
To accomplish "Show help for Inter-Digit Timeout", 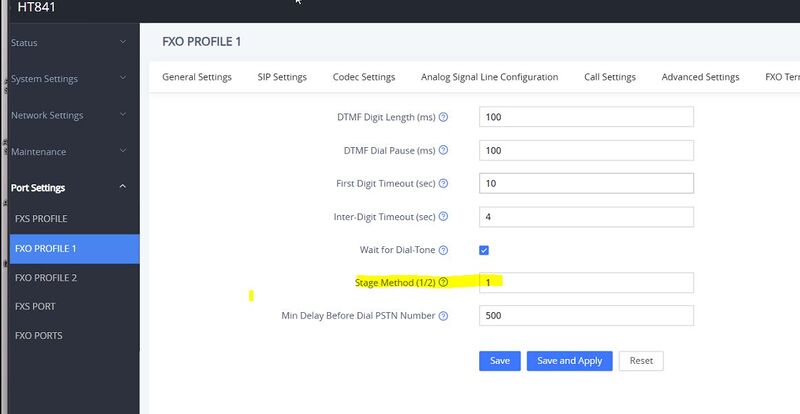I will point(443,216).
